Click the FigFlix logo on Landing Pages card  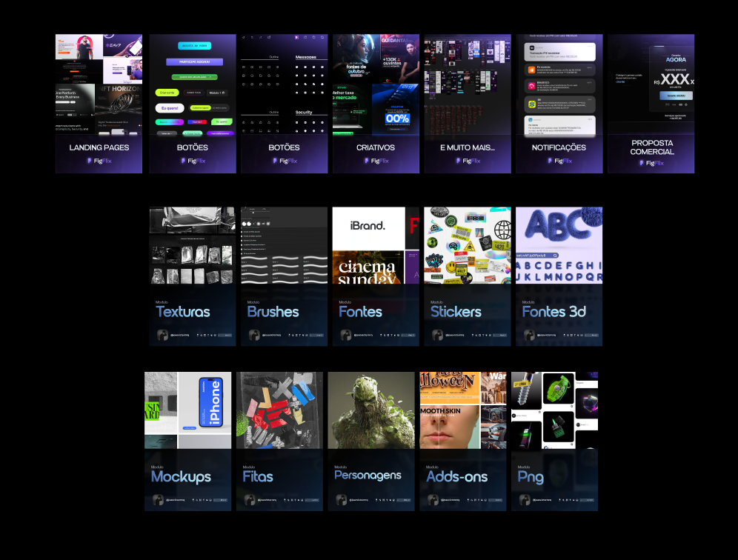[x=99, y=161]
